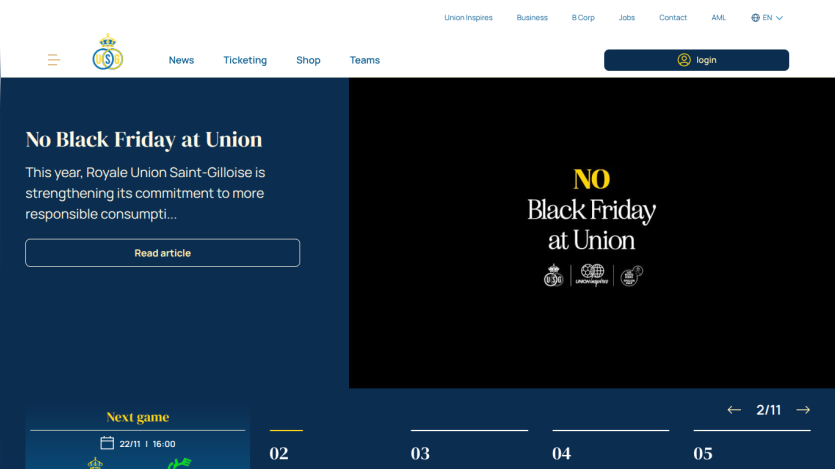Click the No Black Friday banner image
The image size is (835, 469).
click(x=592, y=233)
